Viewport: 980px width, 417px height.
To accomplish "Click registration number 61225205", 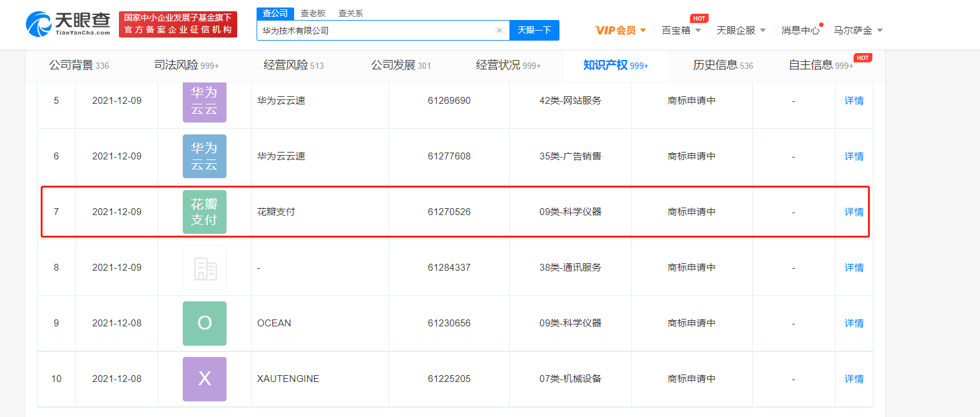I will [449, 379].
